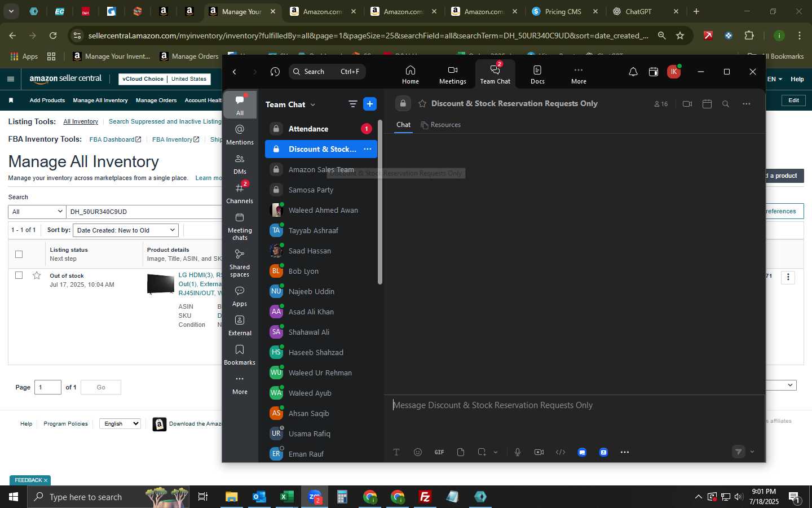Open Zoom Home tab
Image resolution: width=812 pixels, height=508 pixels.
410,74
